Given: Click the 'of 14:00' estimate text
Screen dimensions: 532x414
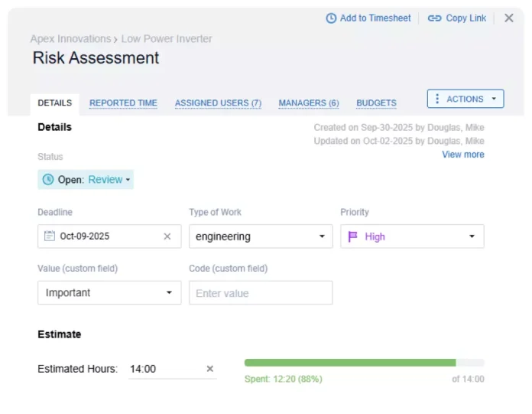Looking at the screenshot, I should point(468,379).
